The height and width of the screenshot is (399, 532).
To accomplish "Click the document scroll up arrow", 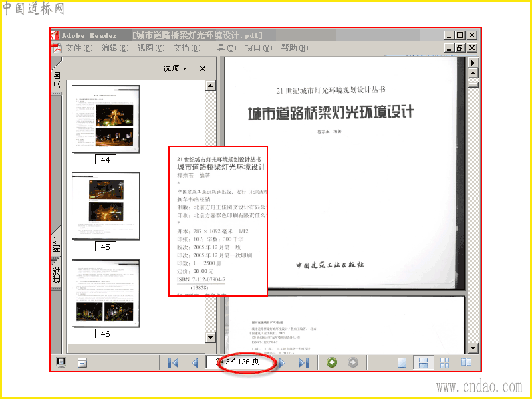I will click(473, 73).
